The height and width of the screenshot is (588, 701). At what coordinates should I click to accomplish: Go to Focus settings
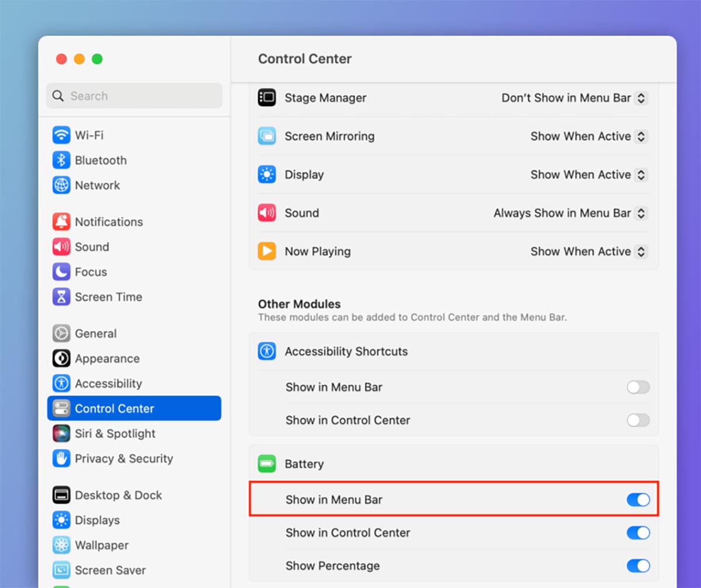[x=134, y=272]
